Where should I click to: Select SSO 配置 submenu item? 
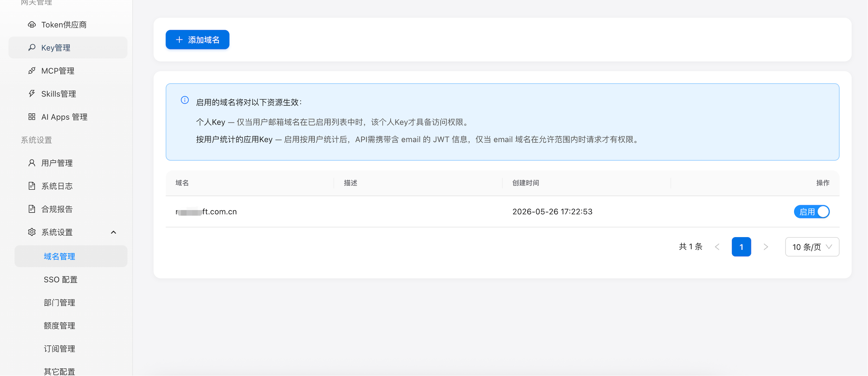(x=71, y=280)
